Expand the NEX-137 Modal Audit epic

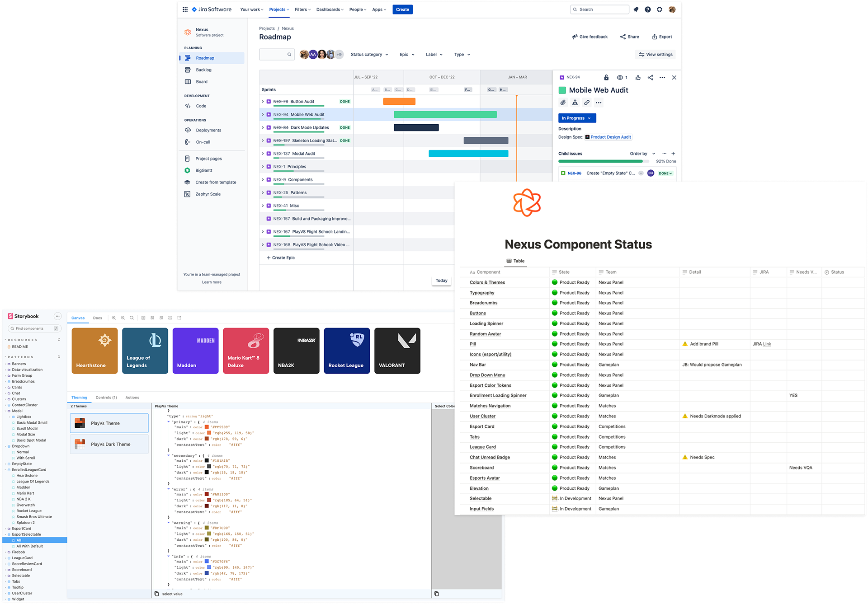click(263, 154)
